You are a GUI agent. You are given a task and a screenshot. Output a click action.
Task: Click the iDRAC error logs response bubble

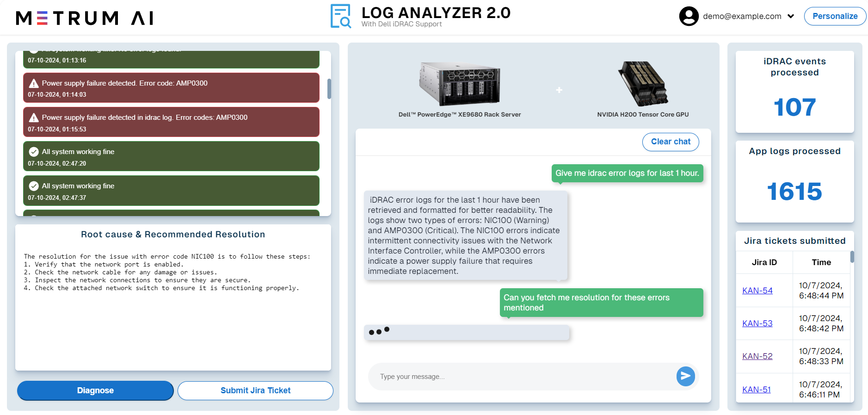coord(465,235)
